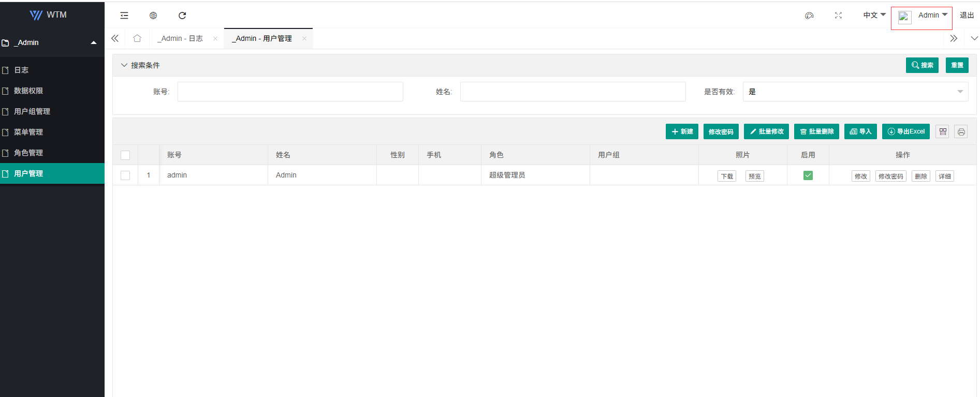The height and width of the screenshot is (397, 980).
Task: Click the 批量删除 button
Action: coord(816,131)
